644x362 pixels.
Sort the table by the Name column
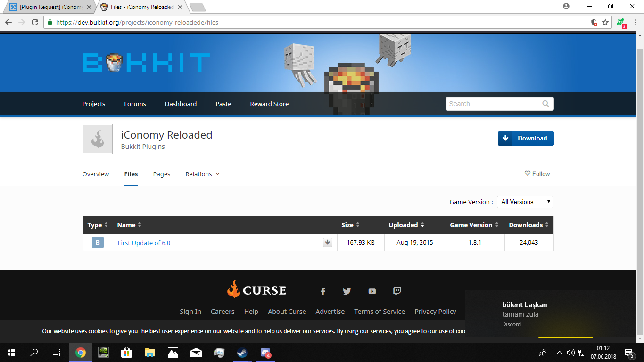[x=129, y=225]
